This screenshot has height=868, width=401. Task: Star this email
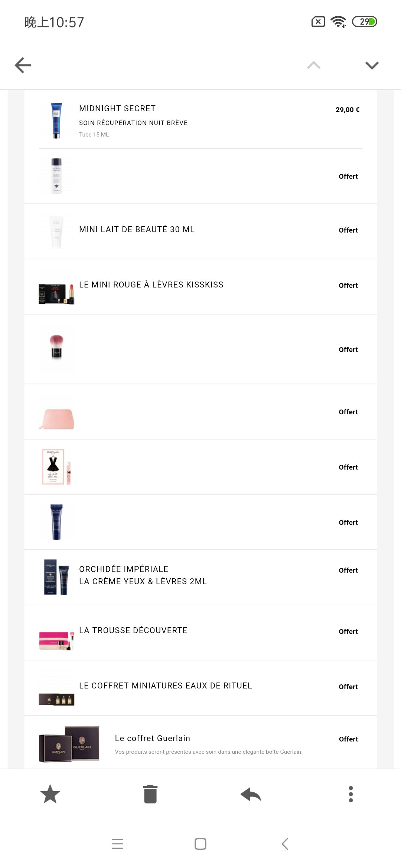click(x=50, y=794)
